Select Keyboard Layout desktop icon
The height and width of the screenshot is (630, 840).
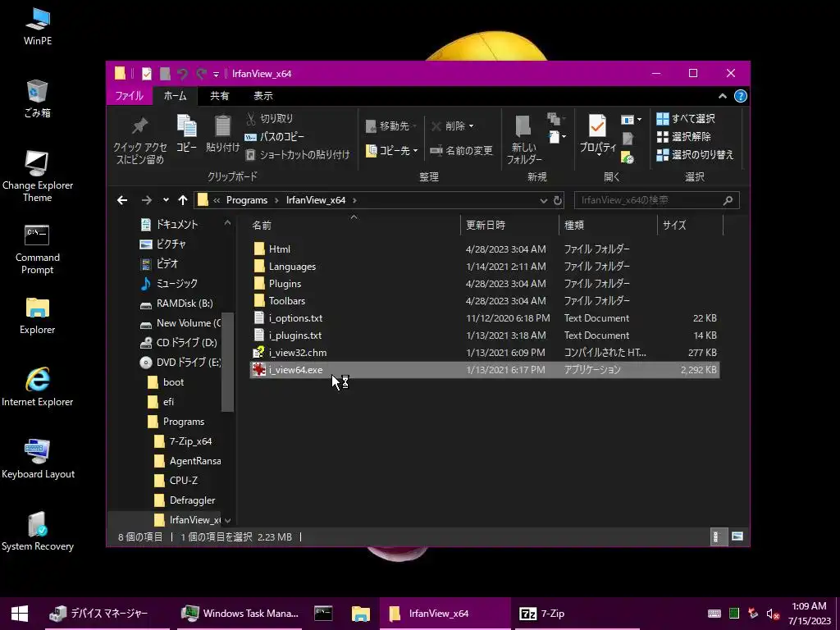[x=38, y=459]
